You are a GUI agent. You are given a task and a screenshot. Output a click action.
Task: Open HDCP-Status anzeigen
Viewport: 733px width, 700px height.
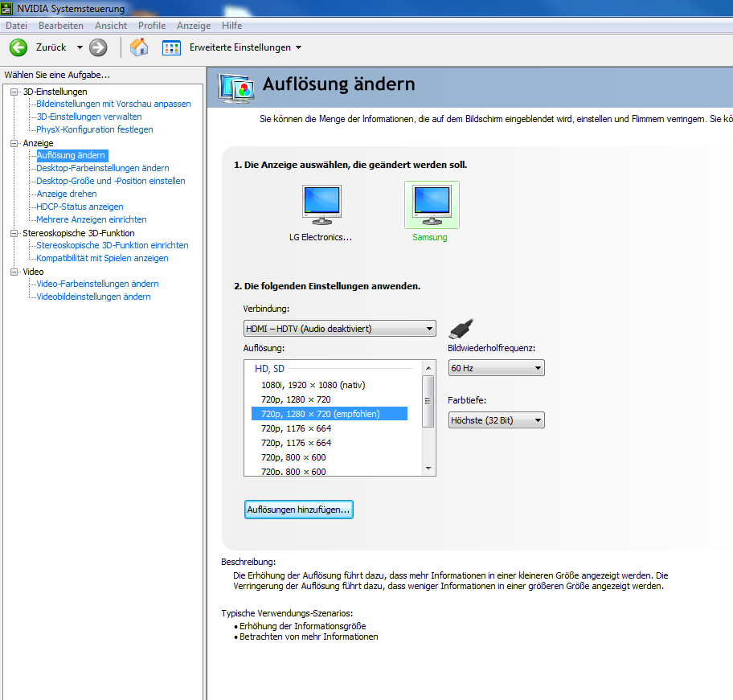point(80,207)
